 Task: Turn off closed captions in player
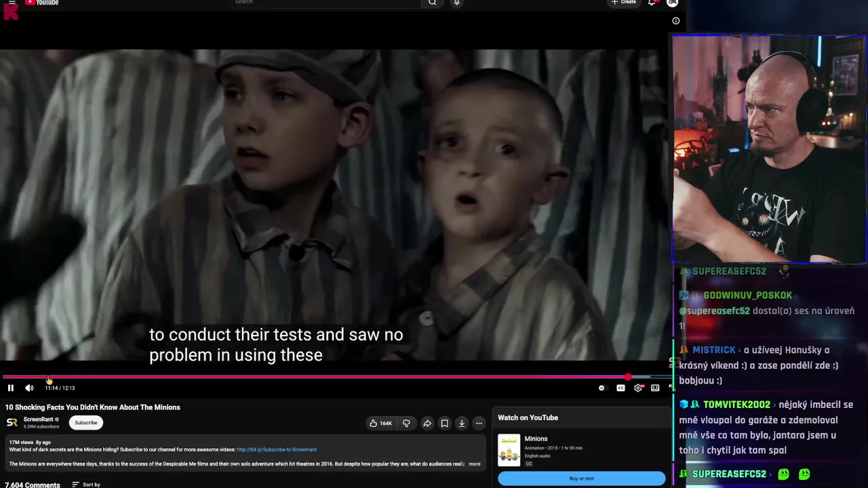pyautogui.click(x=620, y=388)
